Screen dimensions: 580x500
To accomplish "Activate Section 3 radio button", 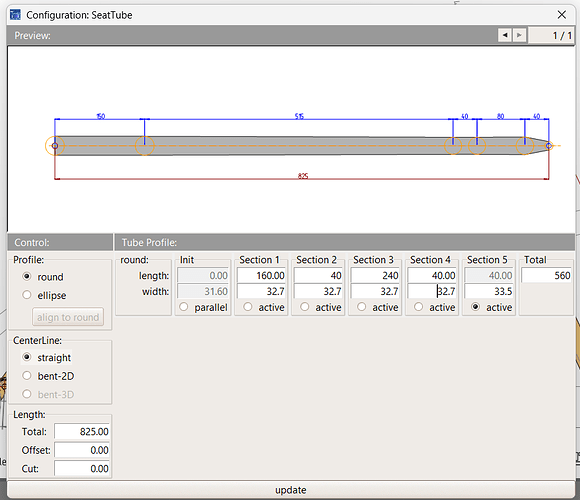I will click(x=362, y=307).
